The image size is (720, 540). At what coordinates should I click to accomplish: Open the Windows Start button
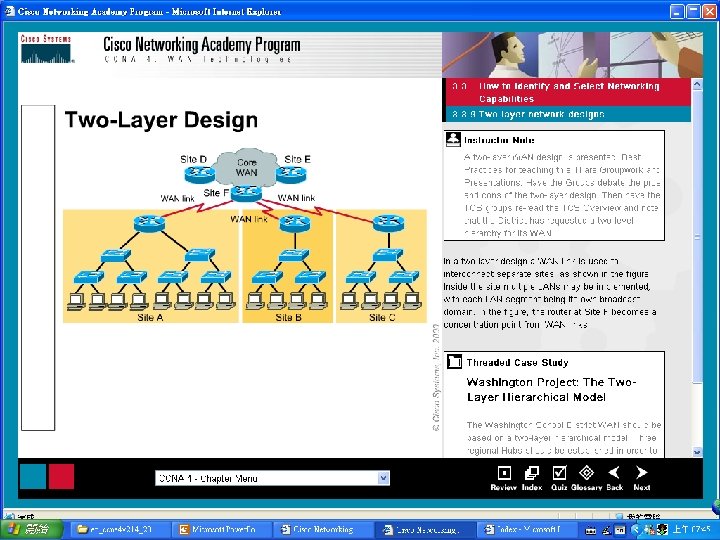tap(30, 529)
